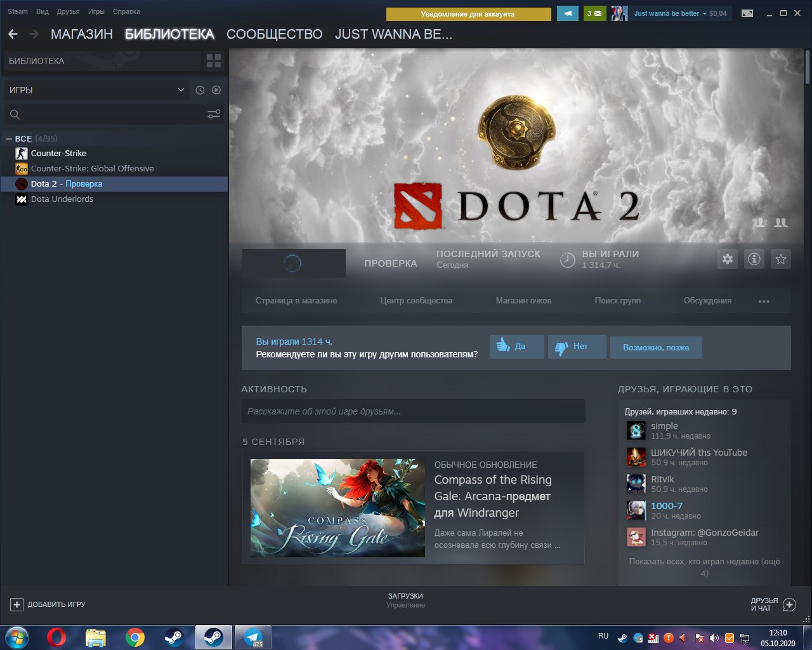Open the advanced filter sliders icon
Image resolution: width=812 pixels, height=650 pixels.
[214, 114]
